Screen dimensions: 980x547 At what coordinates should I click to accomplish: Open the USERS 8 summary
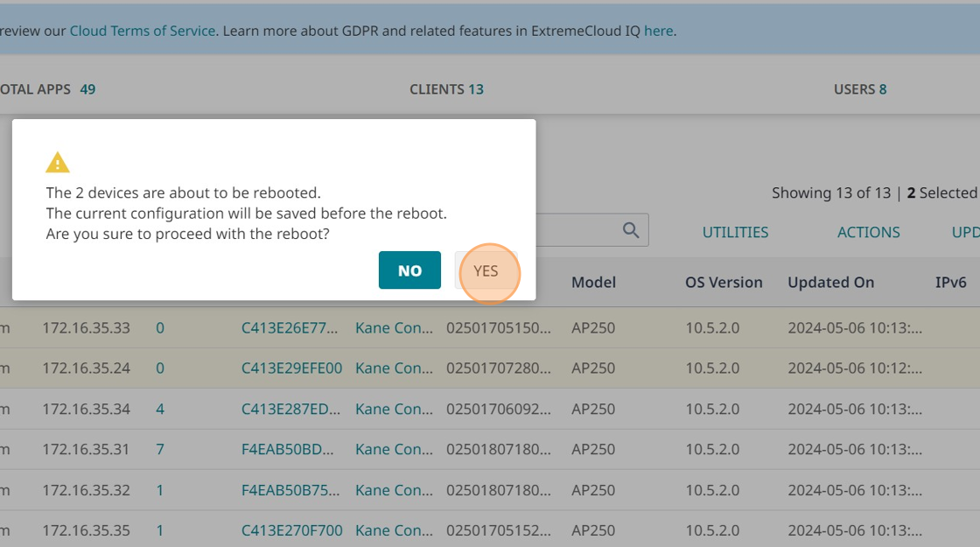[860, 89]
